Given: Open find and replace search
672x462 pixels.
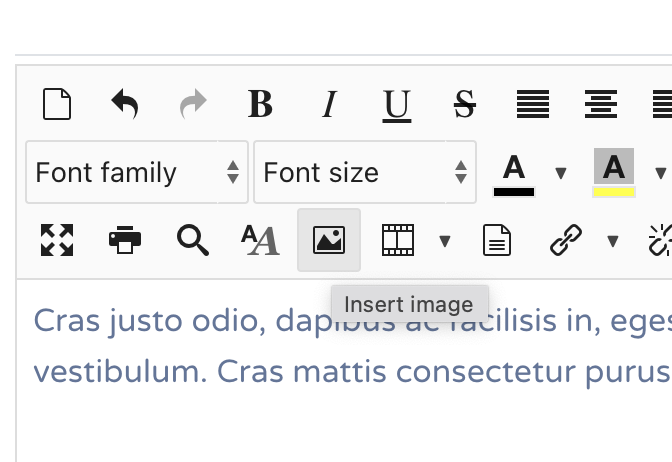Looking at the screenshot, I should [x=193, y=240].
